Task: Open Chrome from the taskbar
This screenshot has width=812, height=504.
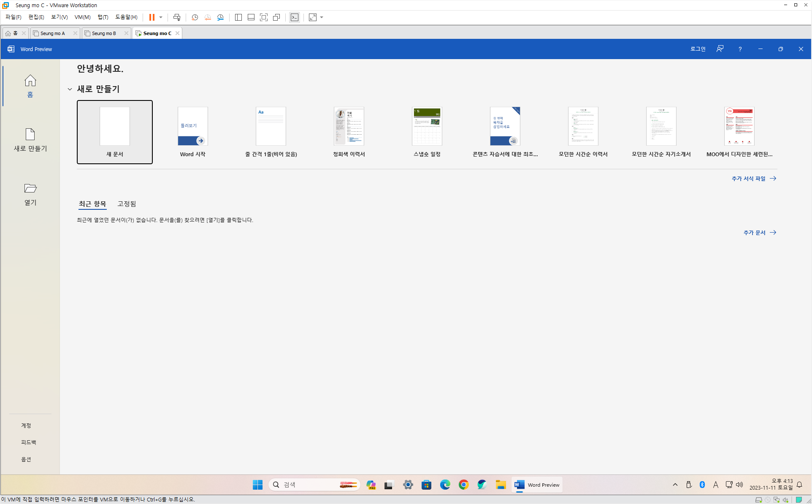Action: point(463,485)
